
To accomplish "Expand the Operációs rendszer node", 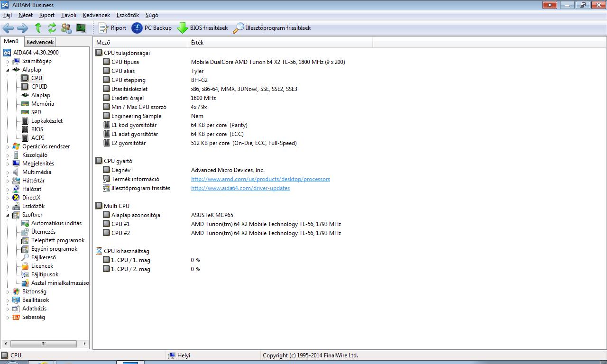I will pos(8,147).
